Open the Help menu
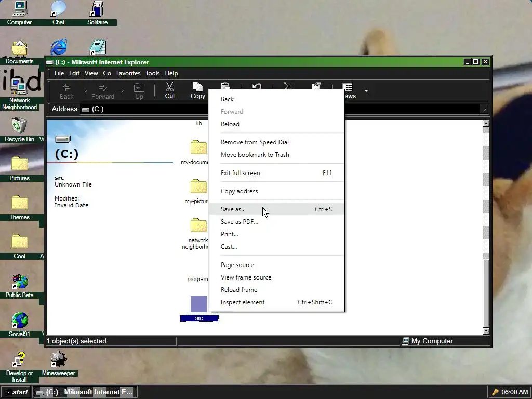532x399 pixels. tap(171, 73)
